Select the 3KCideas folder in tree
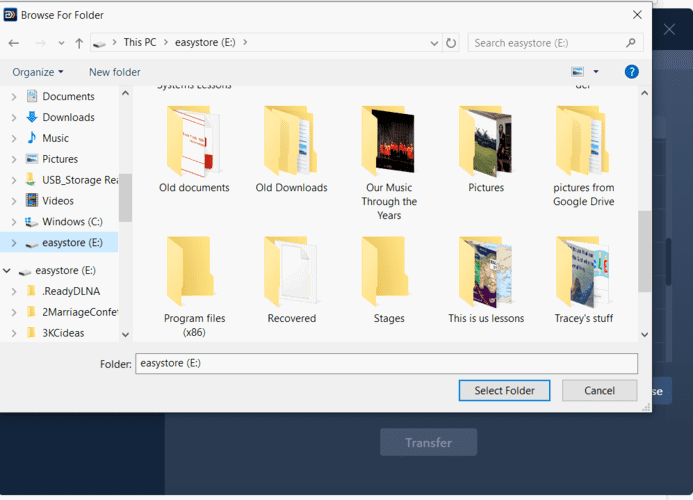 63,333
